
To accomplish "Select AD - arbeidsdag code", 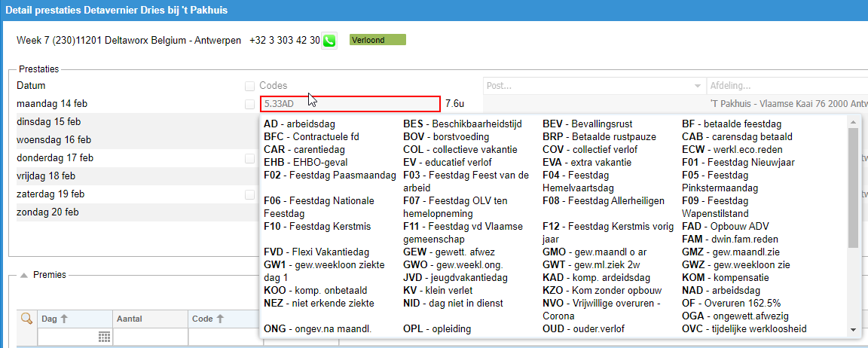I will (299, 124).
